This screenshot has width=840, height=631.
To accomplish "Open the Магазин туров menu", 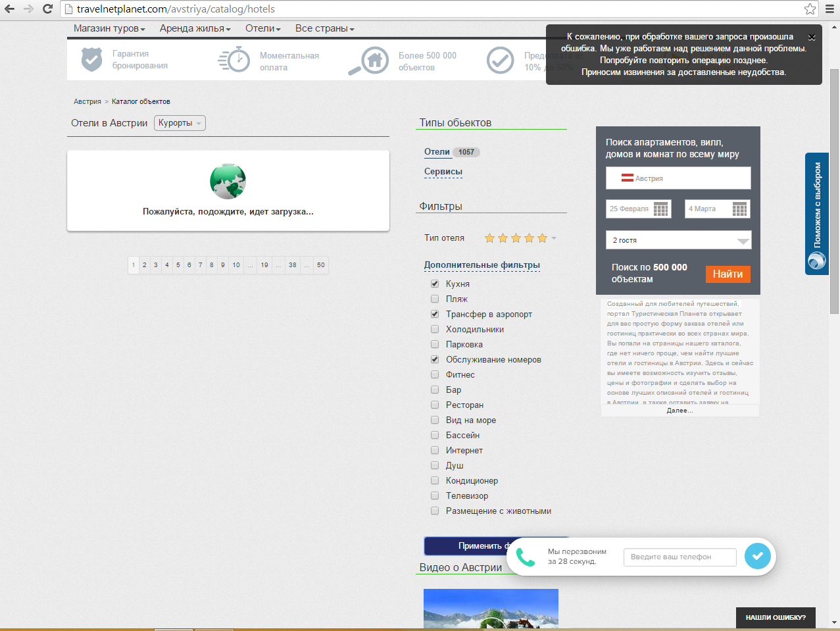I will point(109,29).
